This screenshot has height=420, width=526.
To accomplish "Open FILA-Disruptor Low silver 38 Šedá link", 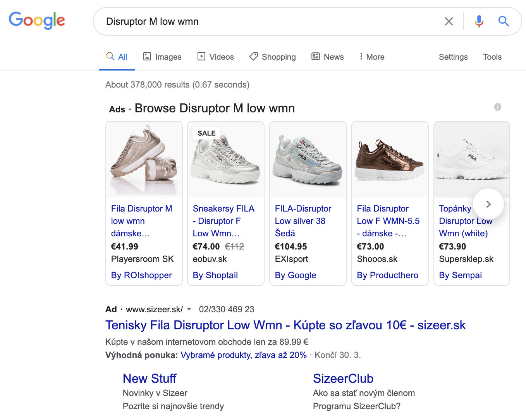I will coord(303,221).
